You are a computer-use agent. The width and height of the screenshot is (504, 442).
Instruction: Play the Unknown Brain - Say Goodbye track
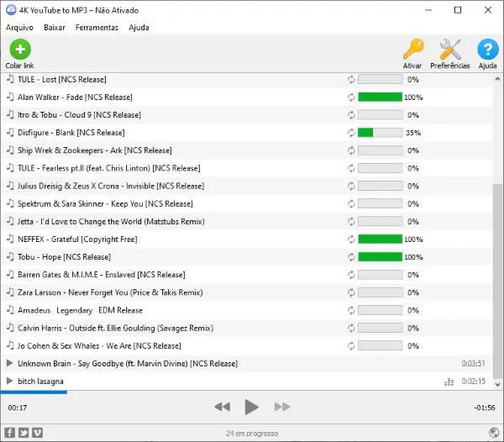(9, 363)
